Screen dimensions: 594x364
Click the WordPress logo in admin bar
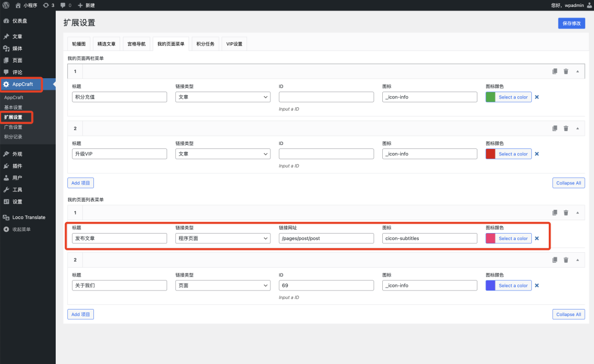coord(6,5)
